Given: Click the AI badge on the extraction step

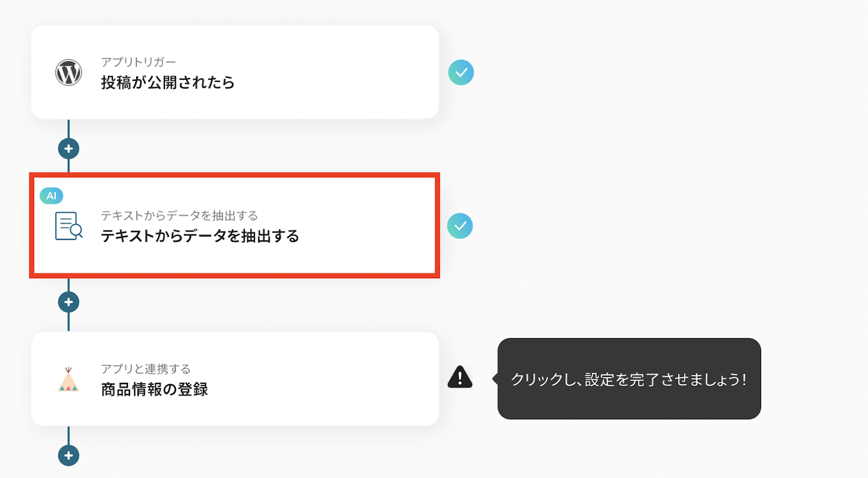Looking at the screenshot, I should coord(52,196).
